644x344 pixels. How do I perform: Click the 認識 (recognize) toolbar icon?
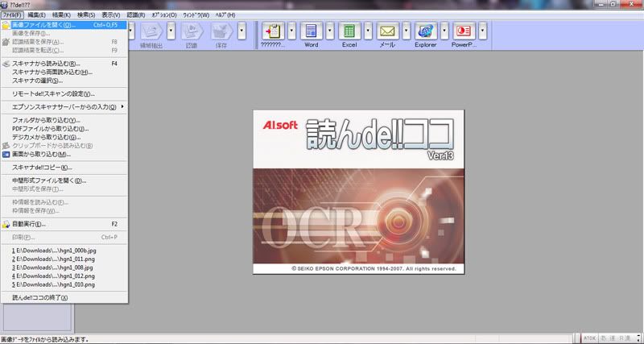pos(192,31)
